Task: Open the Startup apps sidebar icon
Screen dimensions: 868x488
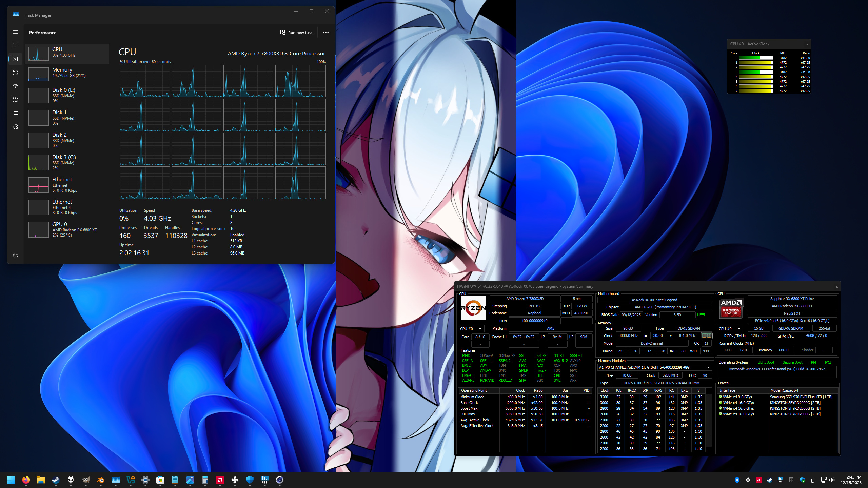Action: (x=15, y=86)
